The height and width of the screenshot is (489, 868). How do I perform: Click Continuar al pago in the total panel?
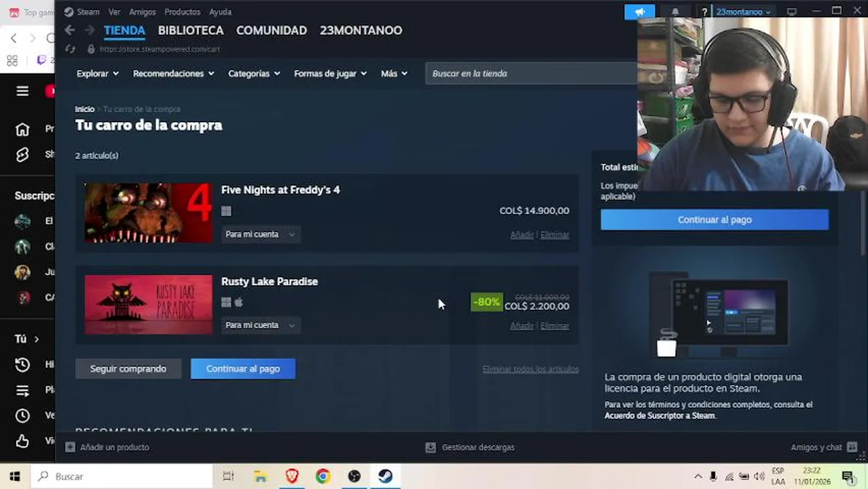pyautogui.click(x=715, y=219)
